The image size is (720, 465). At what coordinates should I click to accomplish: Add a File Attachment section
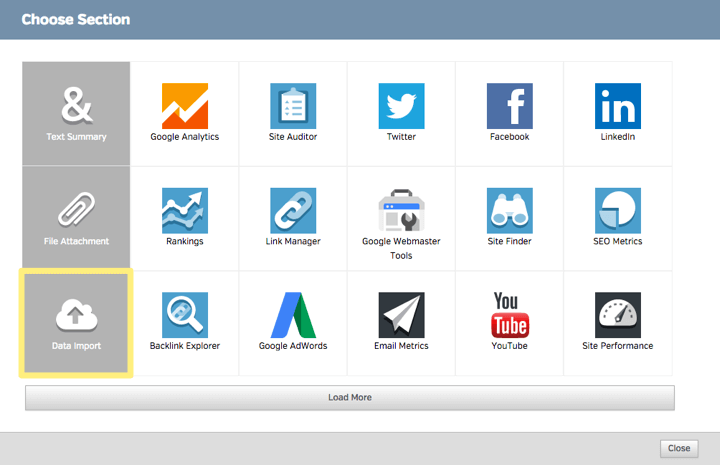76,218
